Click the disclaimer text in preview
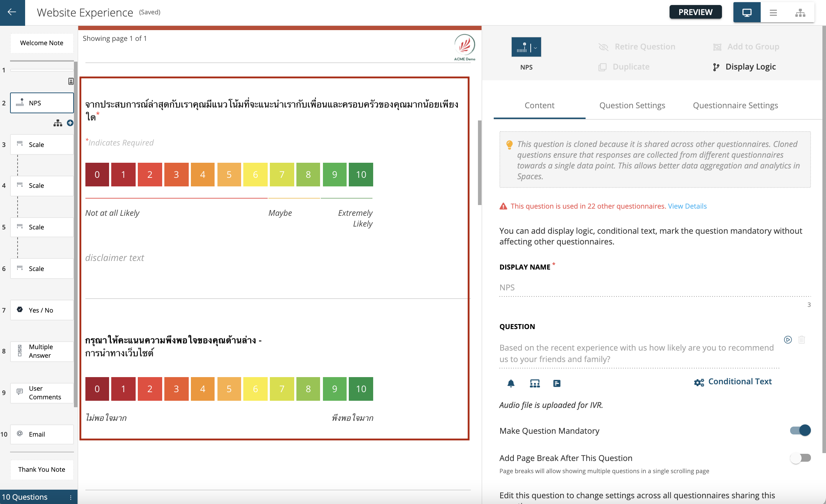 pyautogui.click(x=115, y=258)
